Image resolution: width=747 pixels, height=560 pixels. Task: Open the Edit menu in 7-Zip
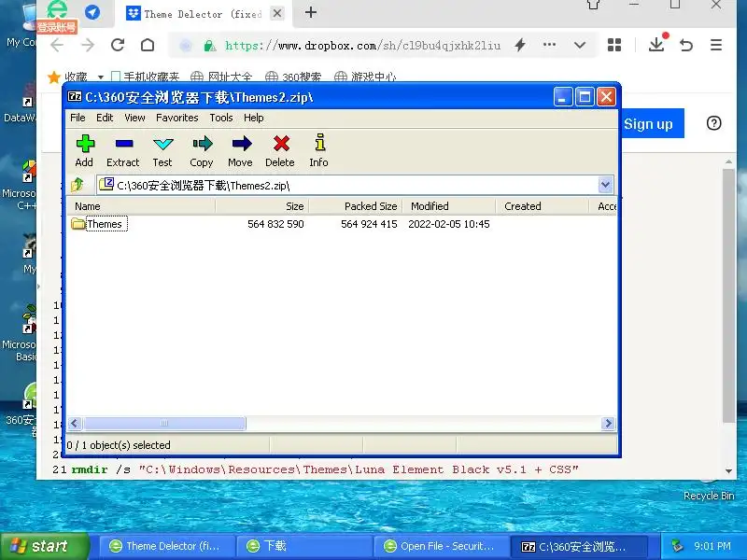click(105, 118)
